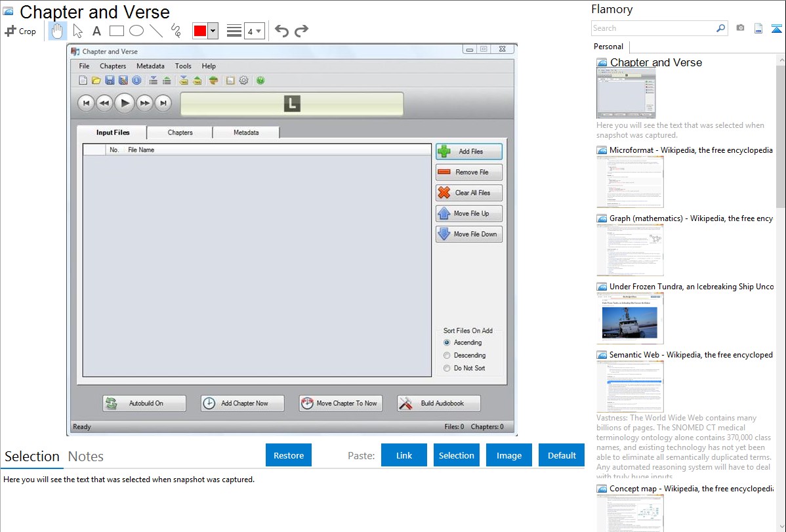Click the save floppy disk icon
This screenshot has height=532, width=786.
click(110, 80)
